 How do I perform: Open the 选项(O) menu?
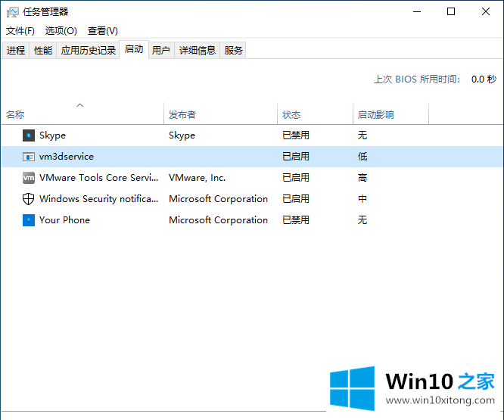coord(61,31)
